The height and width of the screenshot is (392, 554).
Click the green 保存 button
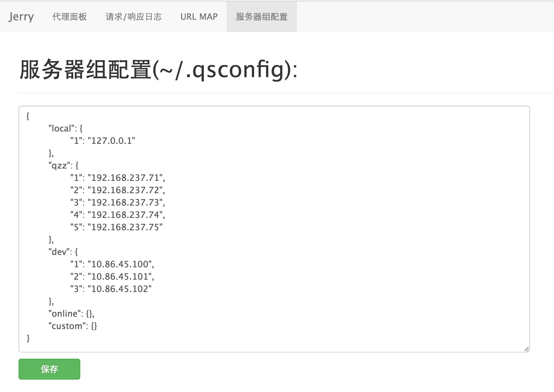pyautogui.click(x=49, y=369)
